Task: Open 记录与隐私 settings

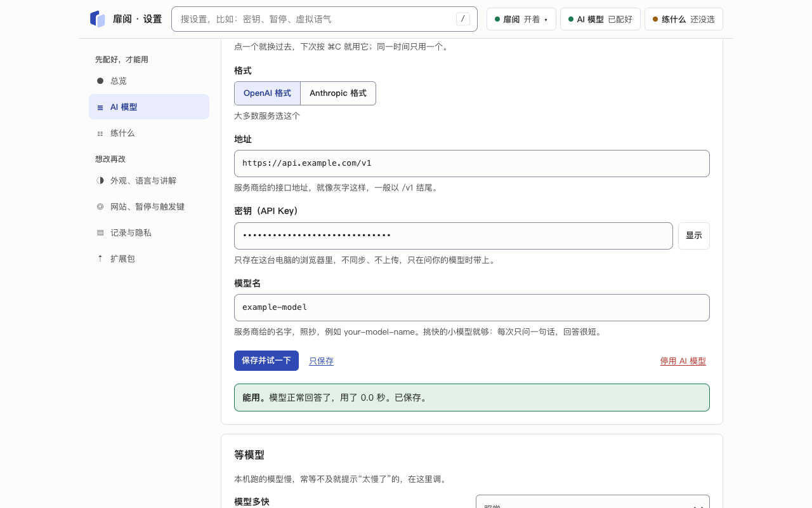Action: (x=149, y=232)
